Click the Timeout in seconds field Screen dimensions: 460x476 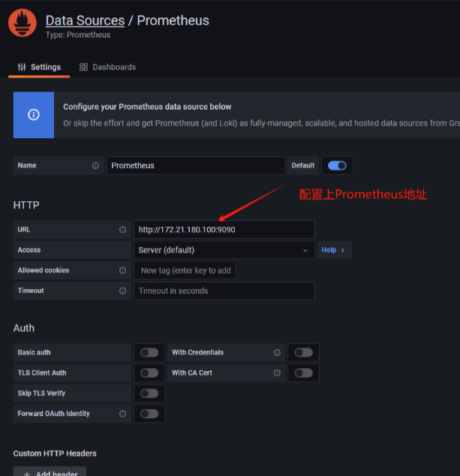(224, 291)
